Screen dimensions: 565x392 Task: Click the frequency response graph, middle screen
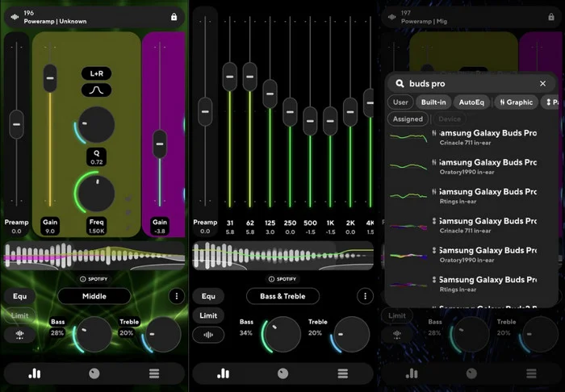click(x=282, y=256)
